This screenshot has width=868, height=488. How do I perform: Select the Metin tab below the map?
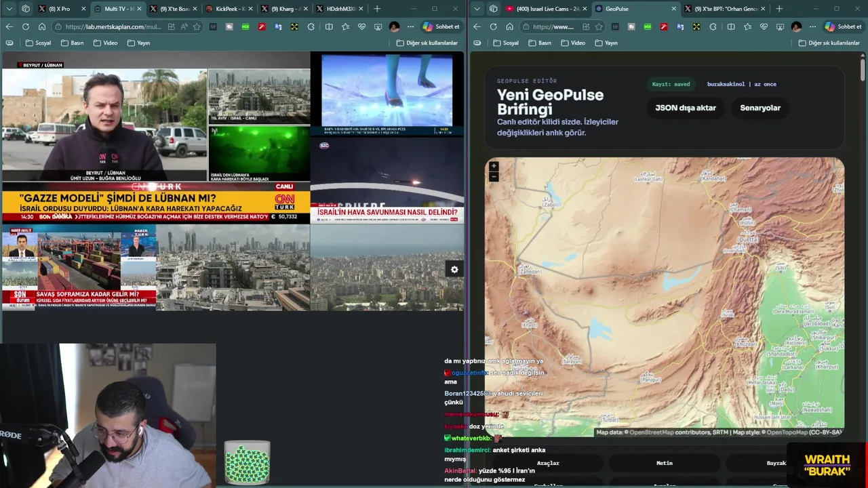[x=665, y=463]
